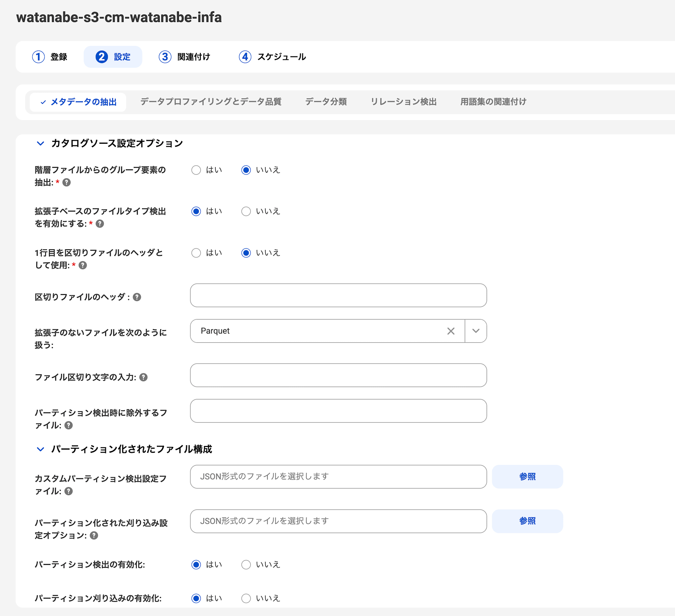This screenshot has height=616, width=675.
Task: Click the パーティション刈り込みの有効化 label
Action: click(x=98, y=598)
